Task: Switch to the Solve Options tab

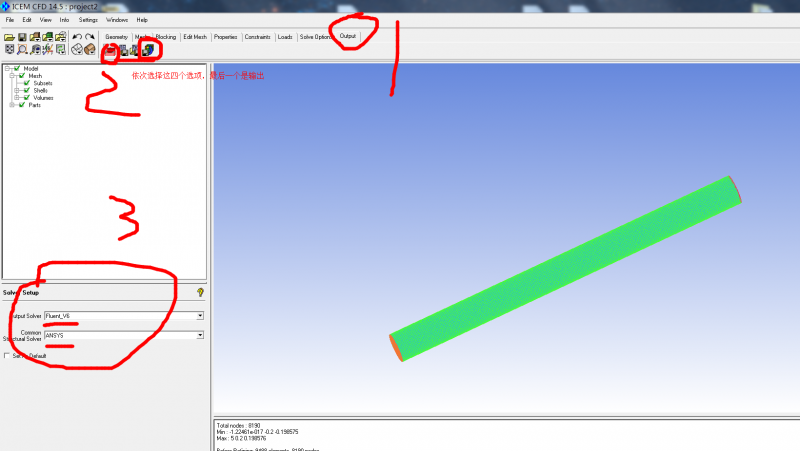Action: coord(315,37)
